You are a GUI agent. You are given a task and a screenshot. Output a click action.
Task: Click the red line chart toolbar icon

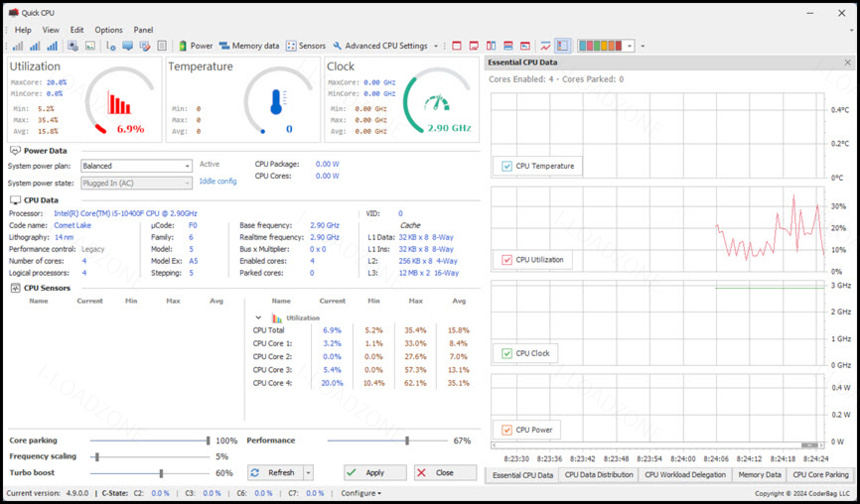545,46
